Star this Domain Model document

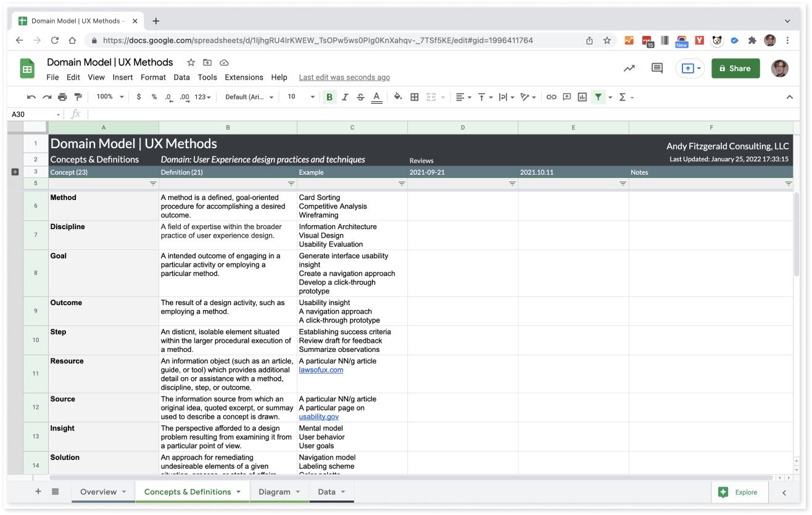[x=191, y=62]
